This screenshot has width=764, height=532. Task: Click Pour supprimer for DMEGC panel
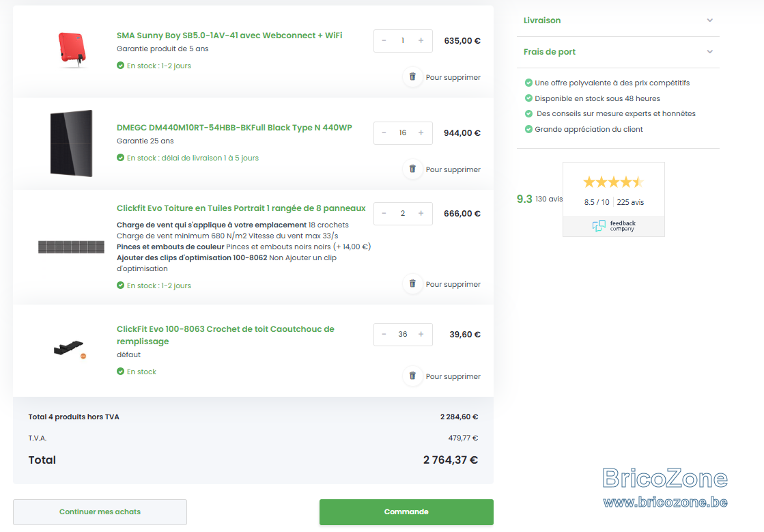click(453, 169)
